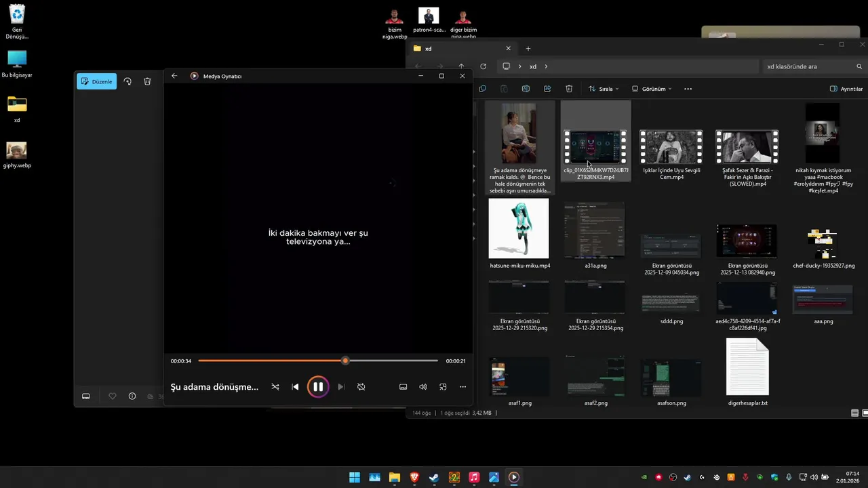Click the NVIDIA icon in the system tray
The image size is (868, 488).
[644, 477]
